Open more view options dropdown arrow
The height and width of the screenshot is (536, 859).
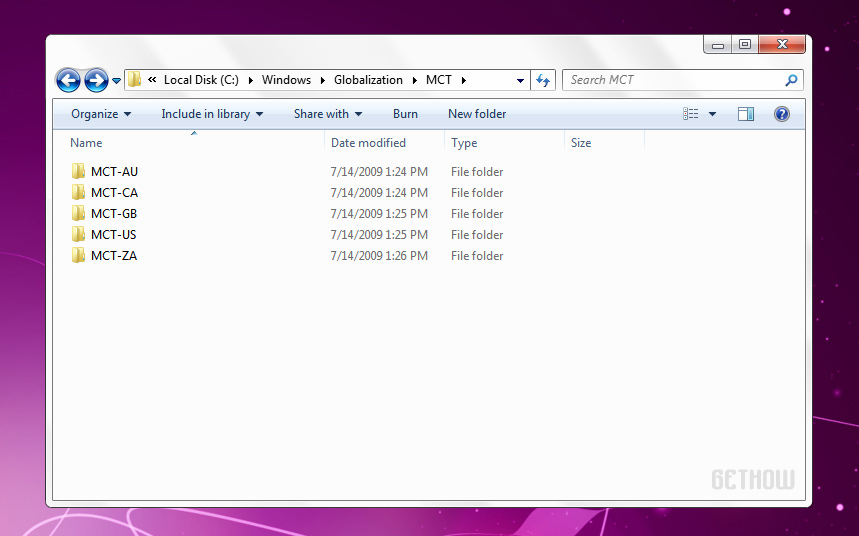click(x=712, y=114)
